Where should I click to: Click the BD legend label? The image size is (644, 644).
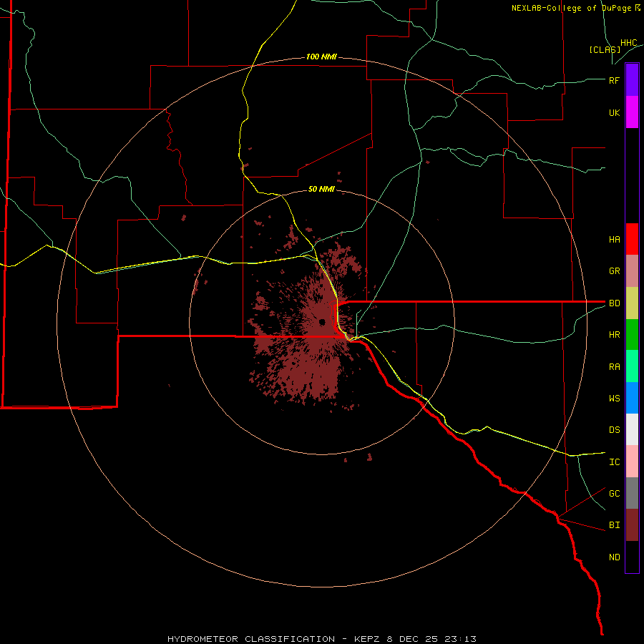coord(614,303)
